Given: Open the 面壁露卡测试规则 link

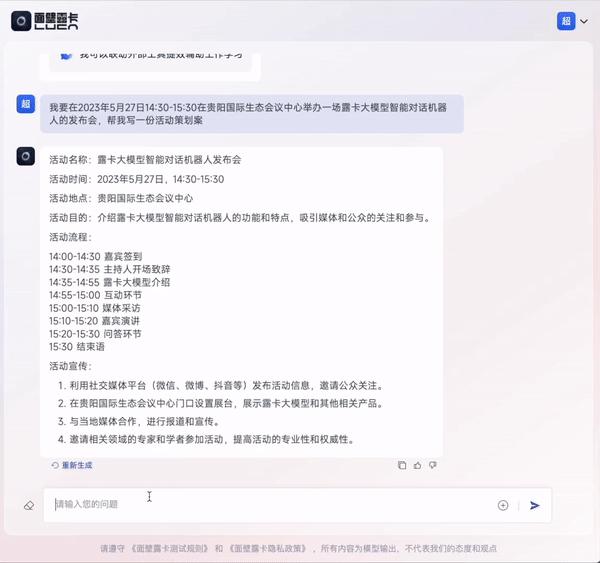Looking at the screenshot, I should point(170,548).
